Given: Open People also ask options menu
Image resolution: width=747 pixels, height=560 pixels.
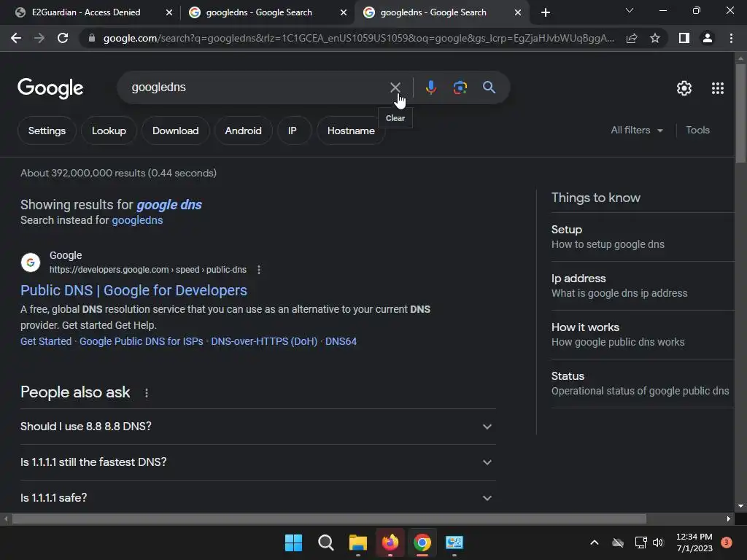Looking at the screenshot, I should [x=146, y=393].
